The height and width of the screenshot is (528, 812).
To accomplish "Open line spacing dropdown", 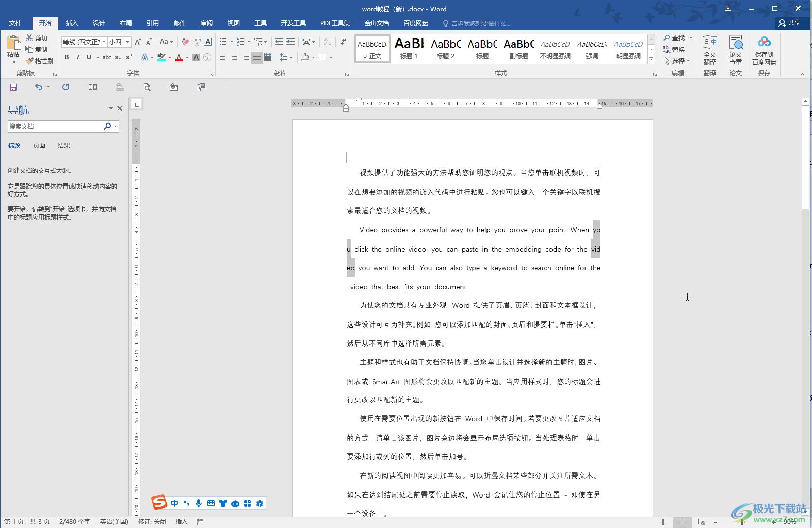I will click(x=286, y=57).
